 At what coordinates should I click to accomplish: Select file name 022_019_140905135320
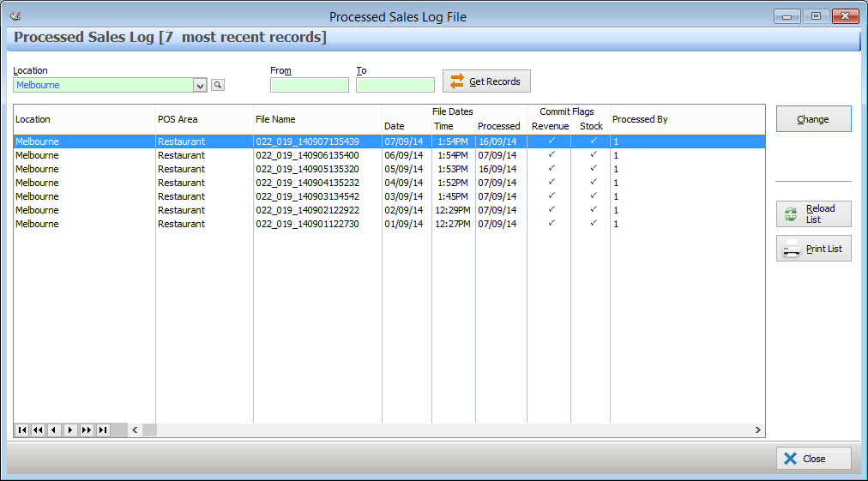[307, 169]
